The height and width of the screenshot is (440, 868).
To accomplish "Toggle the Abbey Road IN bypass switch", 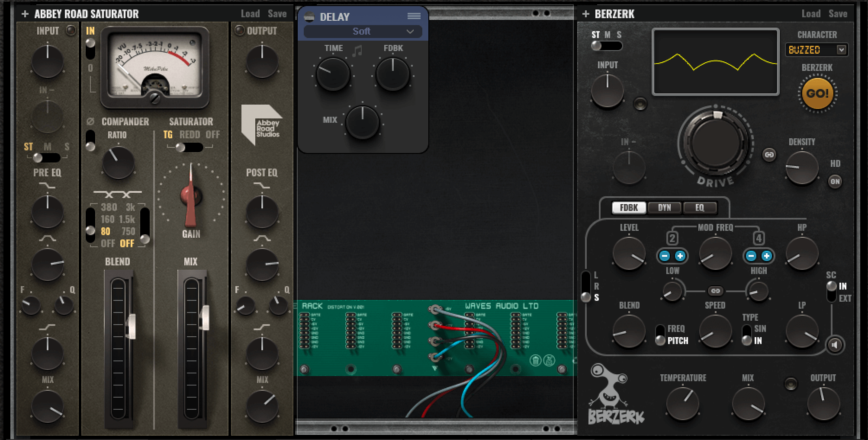I will [90, 48].
